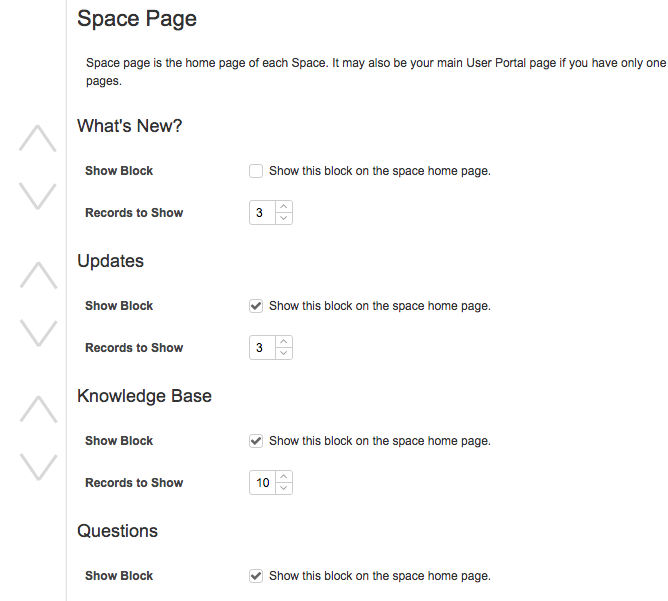
Task: Click the Questions section heading
Action: pyautogui.click(x=118, y=531)
